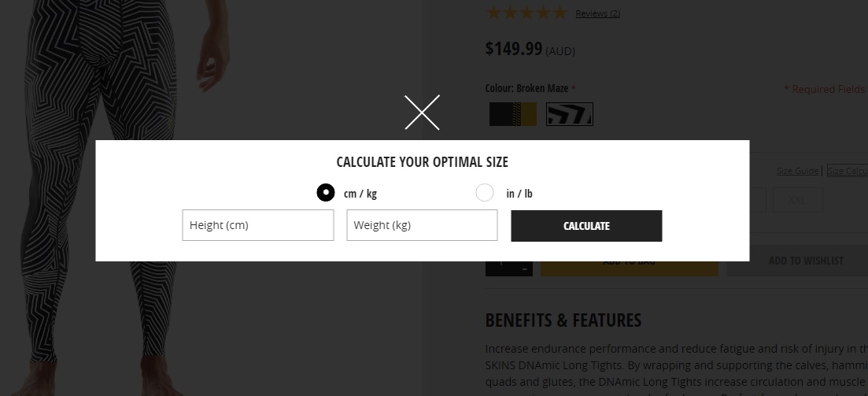Open the Reviews (2) link

(x=598, y=13)
